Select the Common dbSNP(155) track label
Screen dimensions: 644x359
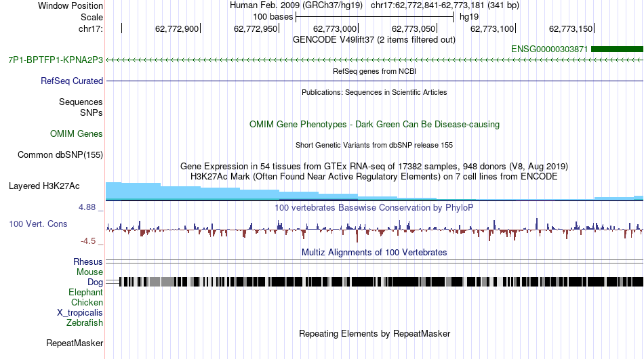[x=60, y=154]
